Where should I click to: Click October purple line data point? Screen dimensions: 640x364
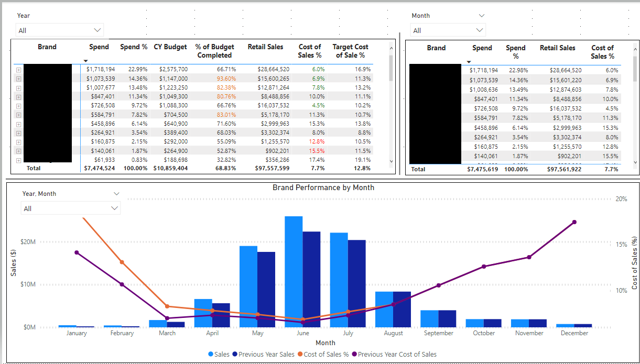coord(484,267)
